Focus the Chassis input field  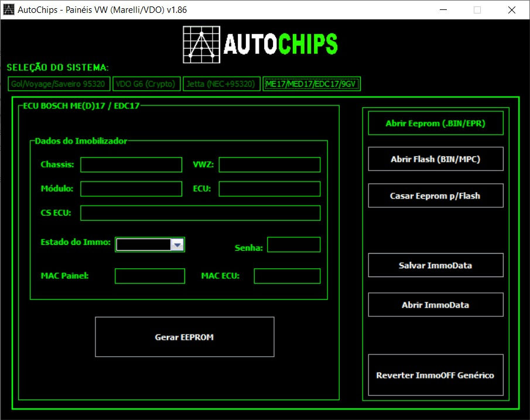point(131,165)
